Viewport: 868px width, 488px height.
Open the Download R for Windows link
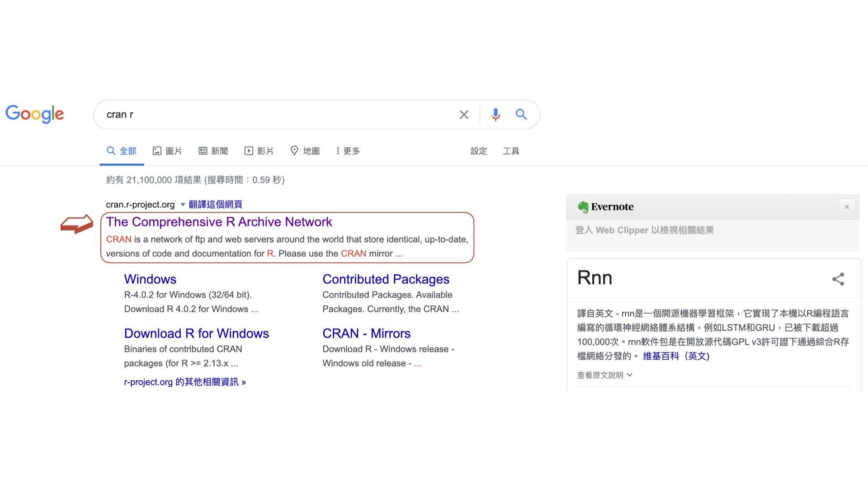coord(196,333)
